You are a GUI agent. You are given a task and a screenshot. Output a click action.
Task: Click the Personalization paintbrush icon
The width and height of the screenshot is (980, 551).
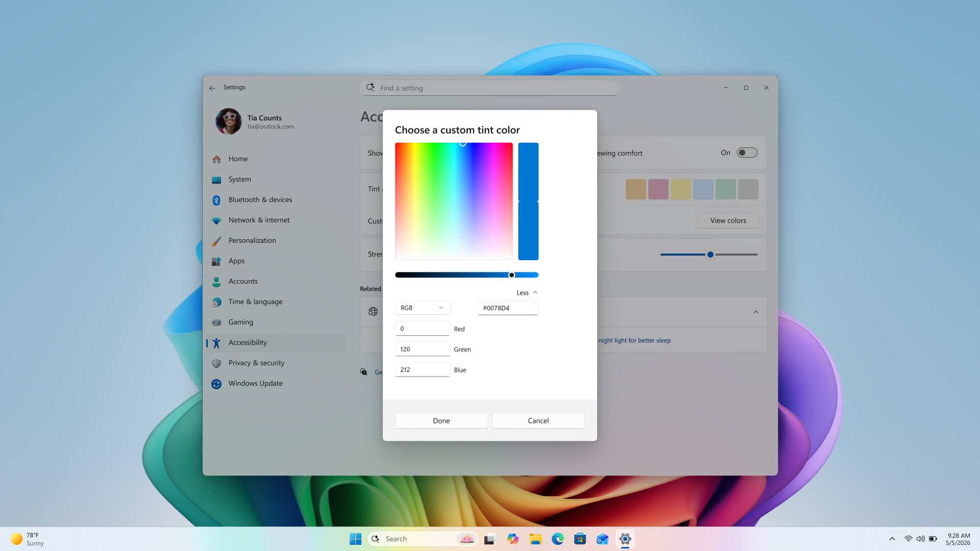216,241
